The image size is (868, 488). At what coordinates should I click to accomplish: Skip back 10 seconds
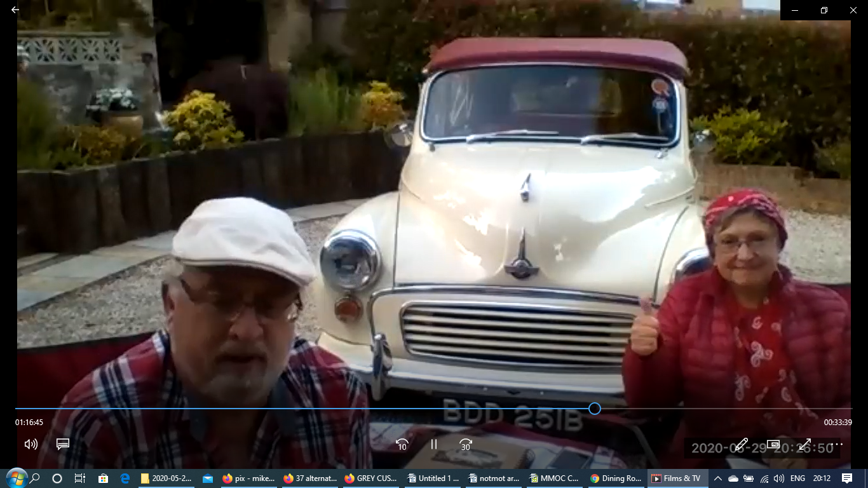(402, 445)
